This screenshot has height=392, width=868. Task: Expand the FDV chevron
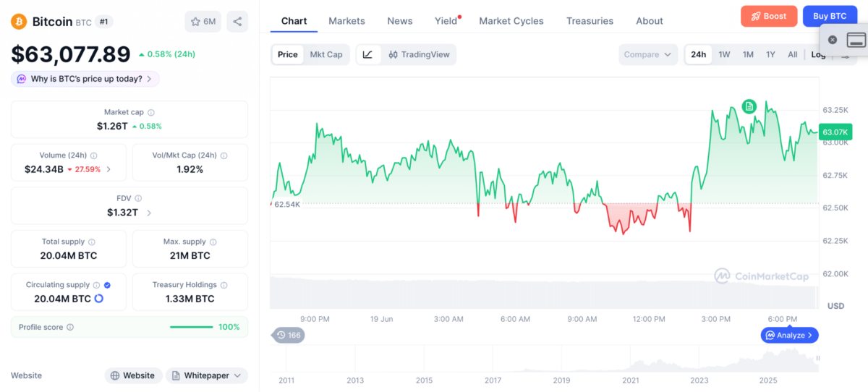(x=149, y=213)
